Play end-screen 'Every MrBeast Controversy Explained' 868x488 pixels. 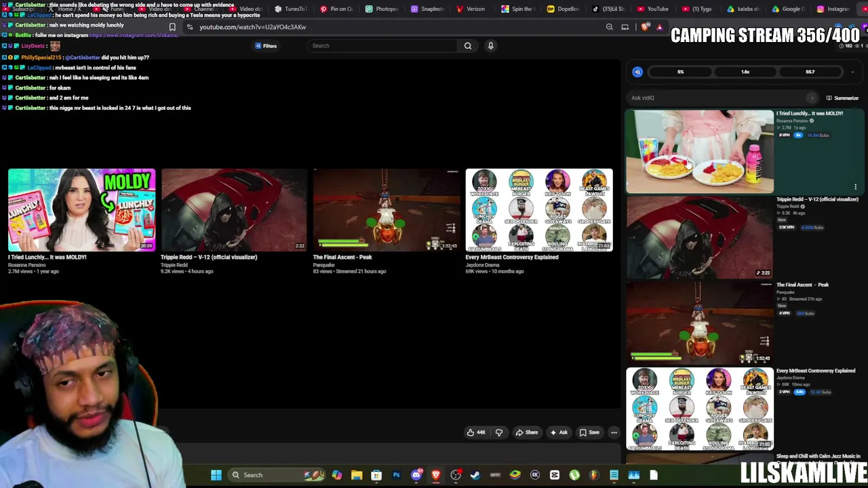(x=539, y=210)
